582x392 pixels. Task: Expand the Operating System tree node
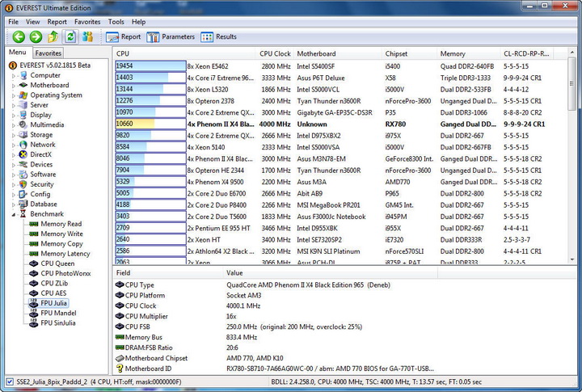(x=14, y=95)
